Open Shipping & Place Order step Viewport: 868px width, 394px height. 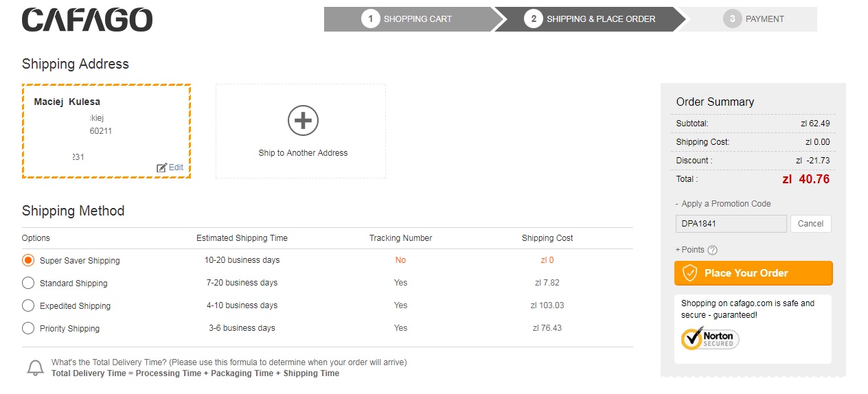[x=591, y=19]
